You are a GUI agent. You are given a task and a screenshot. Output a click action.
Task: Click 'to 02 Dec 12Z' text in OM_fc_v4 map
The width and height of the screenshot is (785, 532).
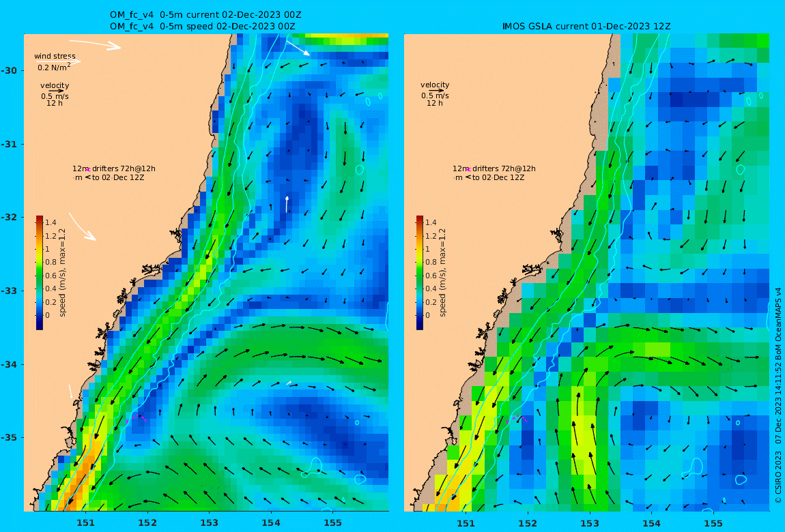117,177
